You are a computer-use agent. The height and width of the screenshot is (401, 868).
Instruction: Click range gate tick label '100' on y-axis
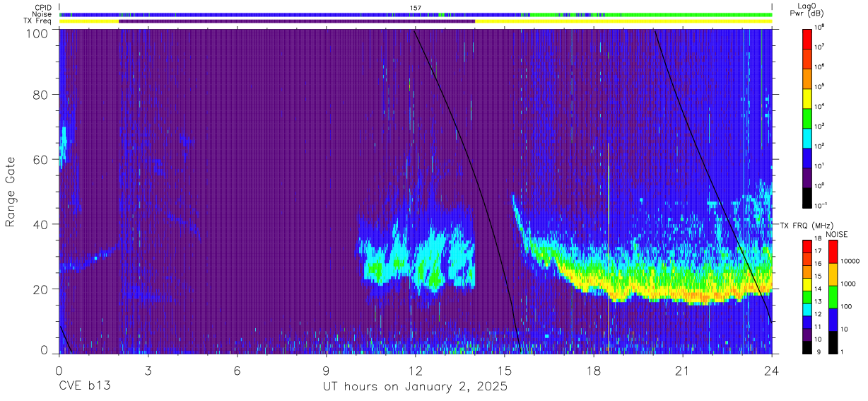pos(37,33)
